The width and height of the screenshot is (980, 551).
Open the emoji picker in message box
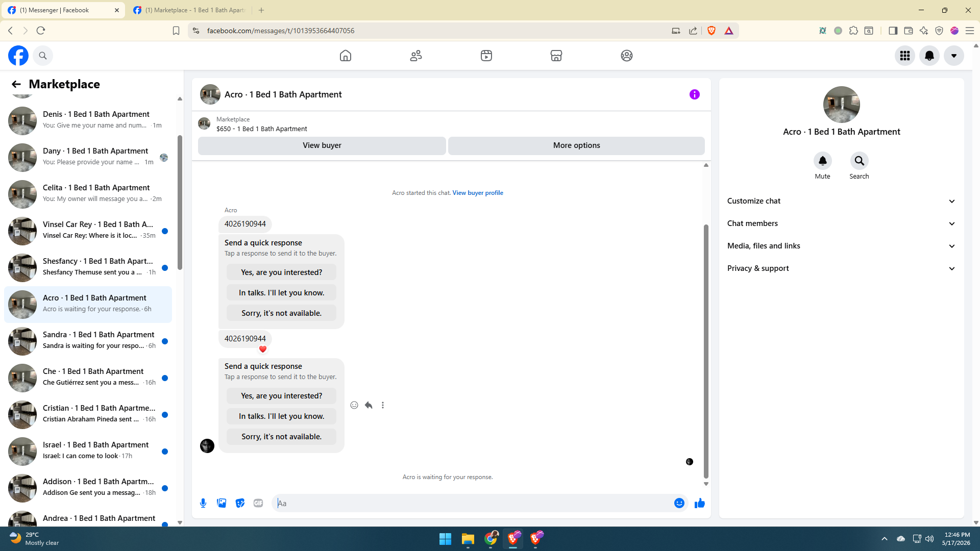click(679, 504)
